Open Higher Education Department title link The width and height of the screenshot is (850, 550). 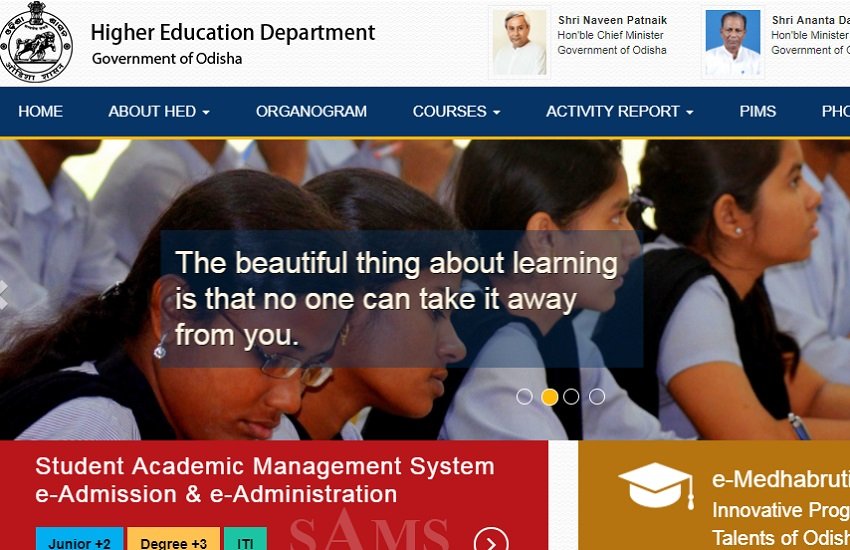pyautogui.click(x=233, y=33)
